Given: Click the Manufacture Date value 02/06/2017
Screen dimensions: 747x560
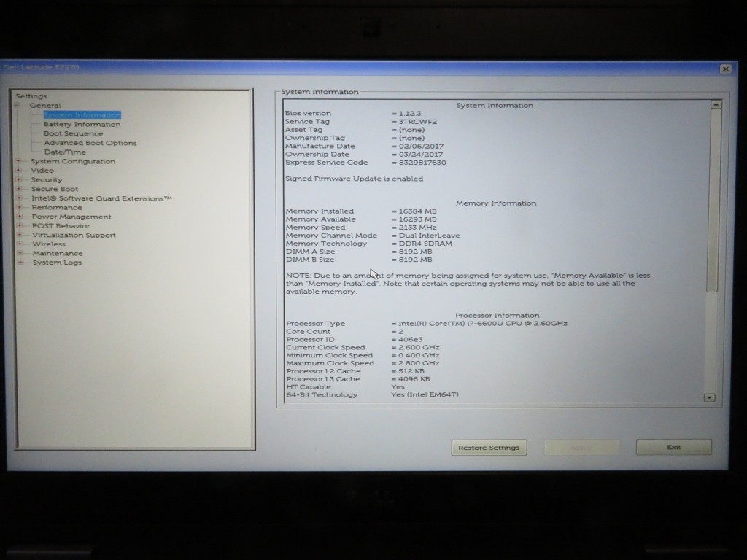Looking at the screenshot, I should coord(421,146).
